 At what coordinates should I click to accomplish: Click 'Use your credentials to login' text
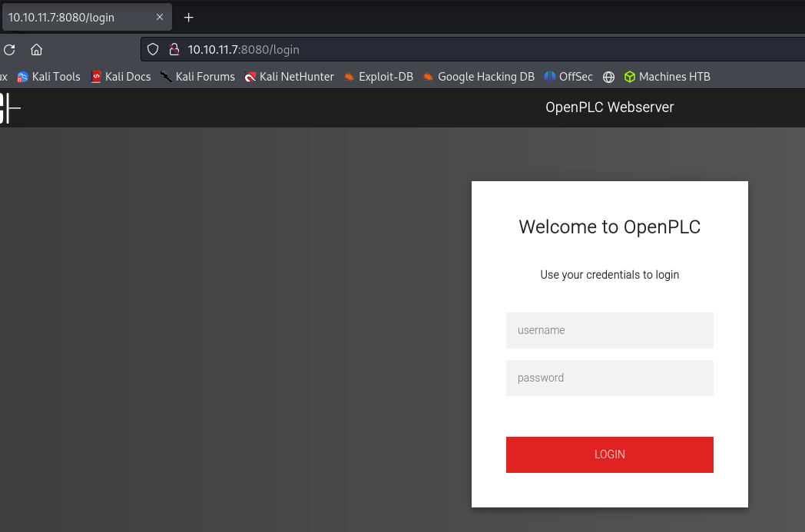click(609, 275)
